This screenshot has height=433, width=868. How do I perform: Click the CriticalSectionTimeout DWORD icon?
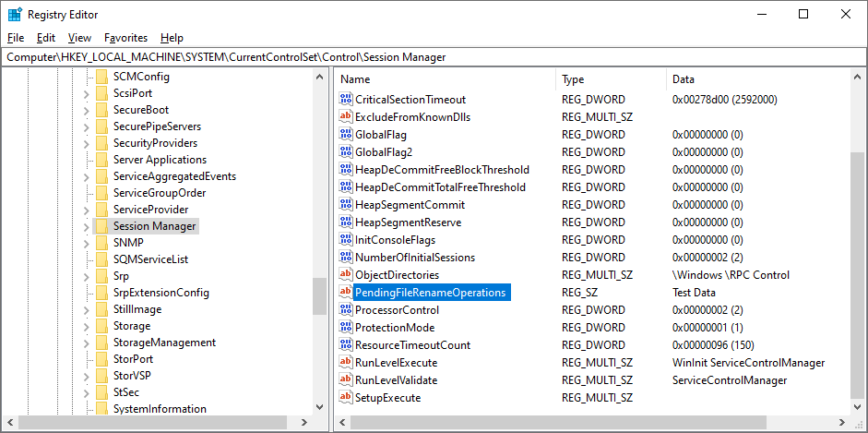346,100
